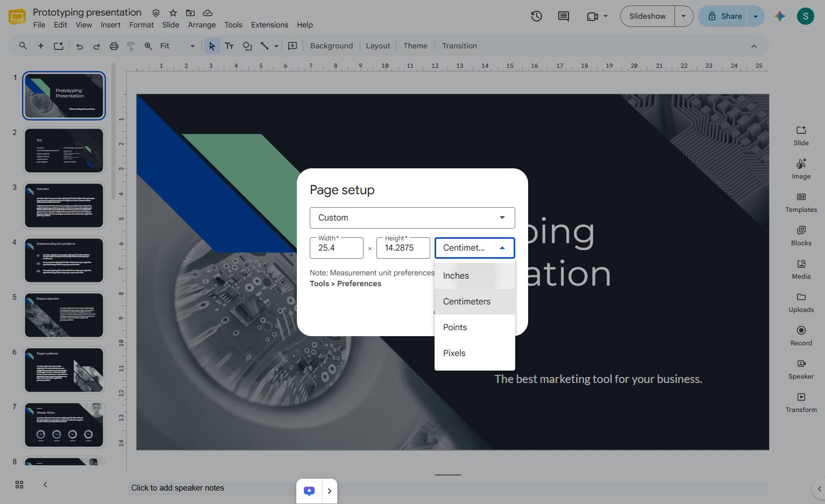The image size is (825, 504).
Task: Open Templates in the side panel
Action: pyautogui.click(x=801, y=202)
